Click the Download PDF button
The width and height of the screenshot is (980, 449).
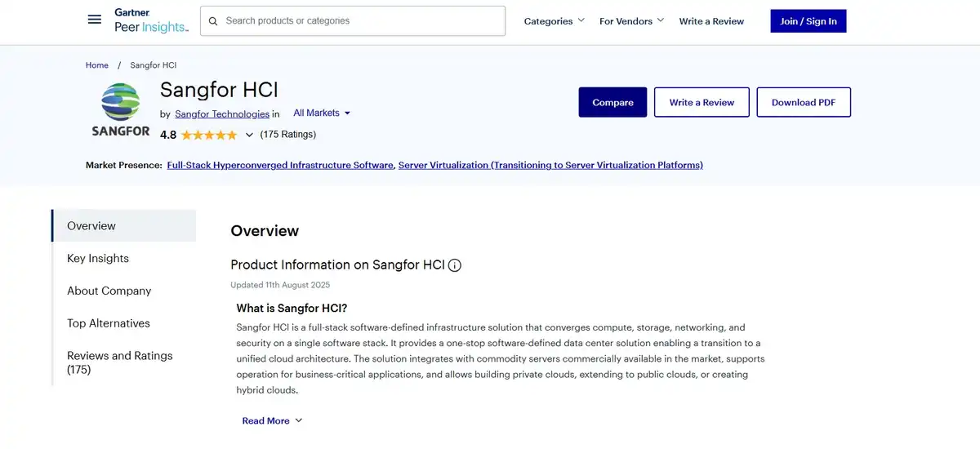[x=804, y=102]
